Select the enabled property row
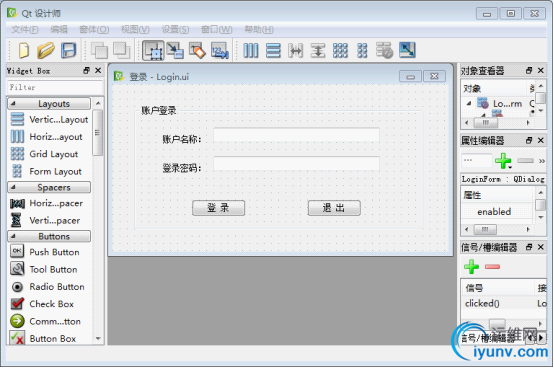This screenshot has height=368, width=554. pyautogui.click(x=497, y=212)
